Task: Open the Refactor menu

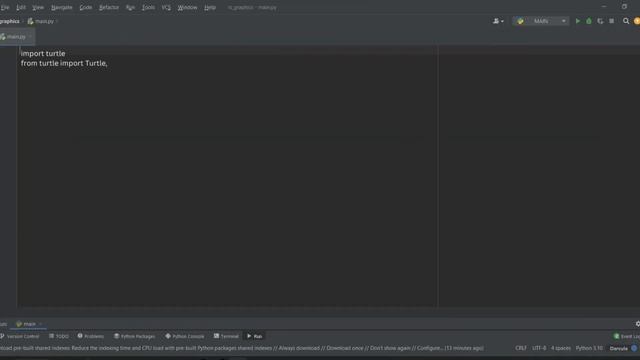Action: pos(109,7)
